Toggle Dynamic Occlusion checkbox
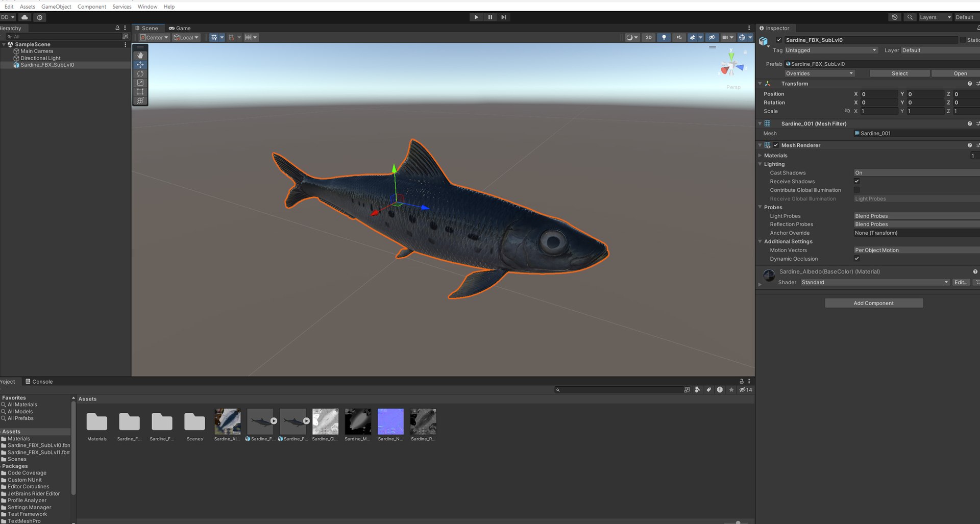The image size is (980, 524). coord(857,259)
